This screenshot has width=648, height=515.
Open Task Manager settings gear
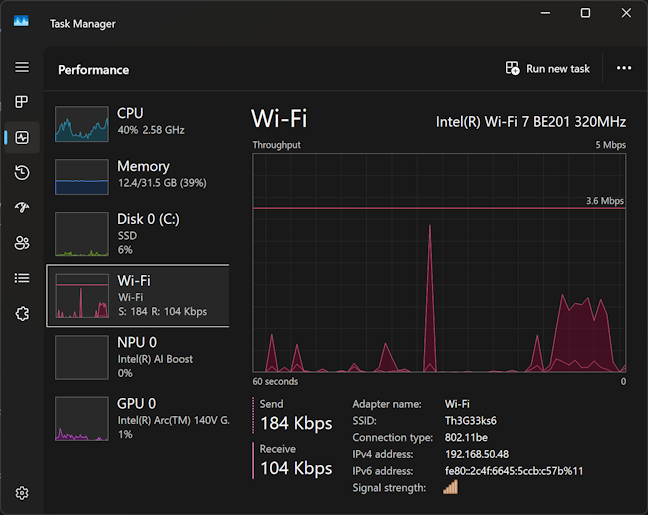click(x=22, y=493)
